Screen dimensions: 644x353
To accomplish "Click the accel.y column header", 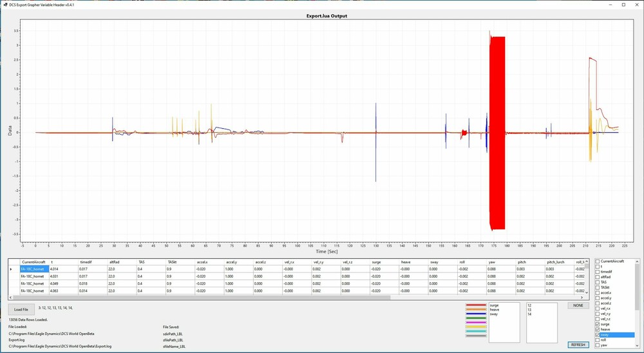I will (x=239, y=262).
